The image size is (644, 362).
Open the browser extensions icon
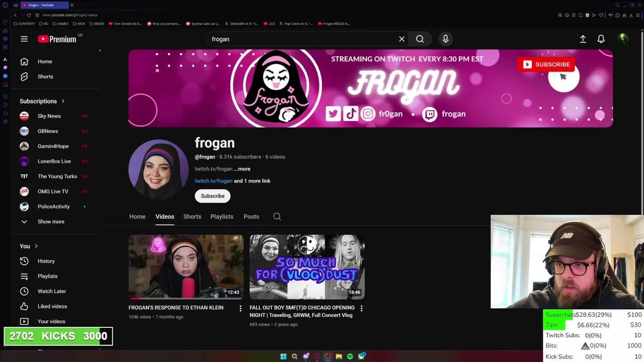pyautogui.click(x=617, y=15)
